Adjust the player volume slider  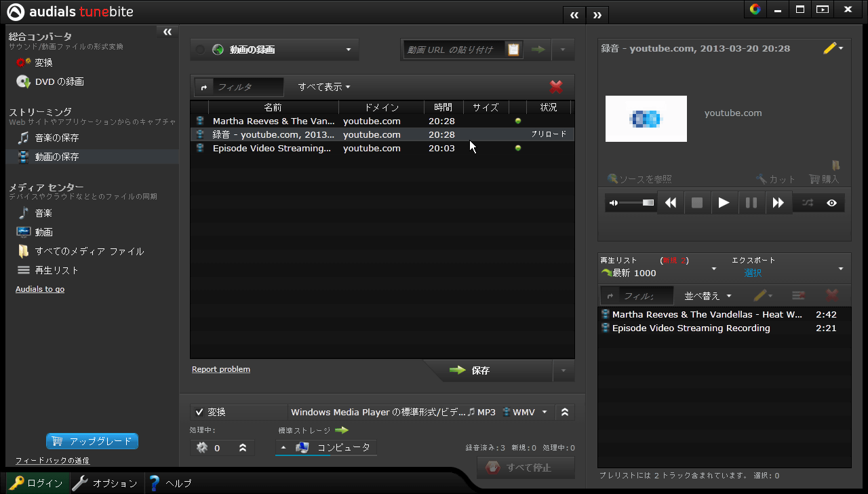(637, 203)
